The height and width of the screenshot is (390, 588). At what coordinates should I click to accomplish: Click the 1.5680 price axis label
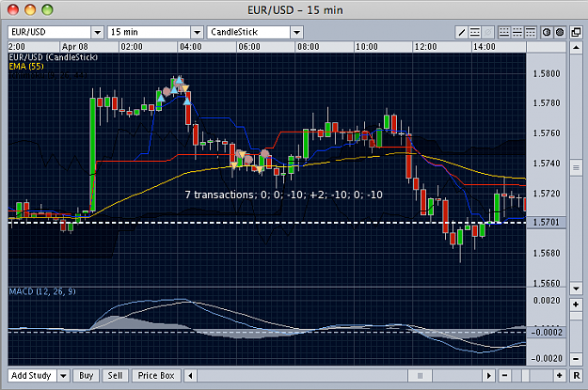click(x=547, y=253)
